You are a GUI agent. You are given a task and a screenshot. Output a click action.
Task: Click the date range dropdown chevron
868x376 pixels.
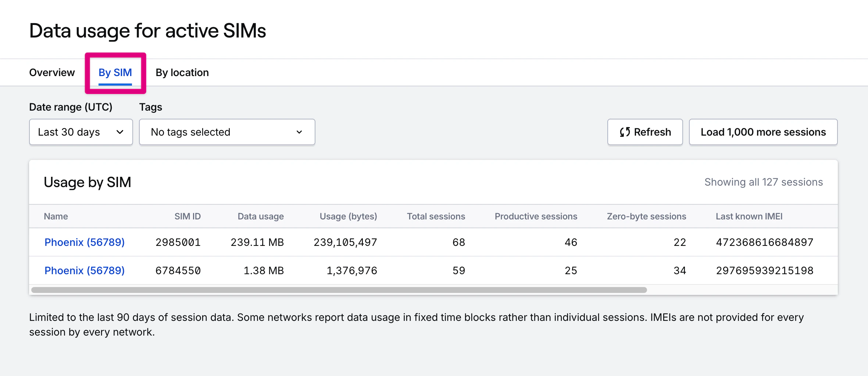coord(120,132)
